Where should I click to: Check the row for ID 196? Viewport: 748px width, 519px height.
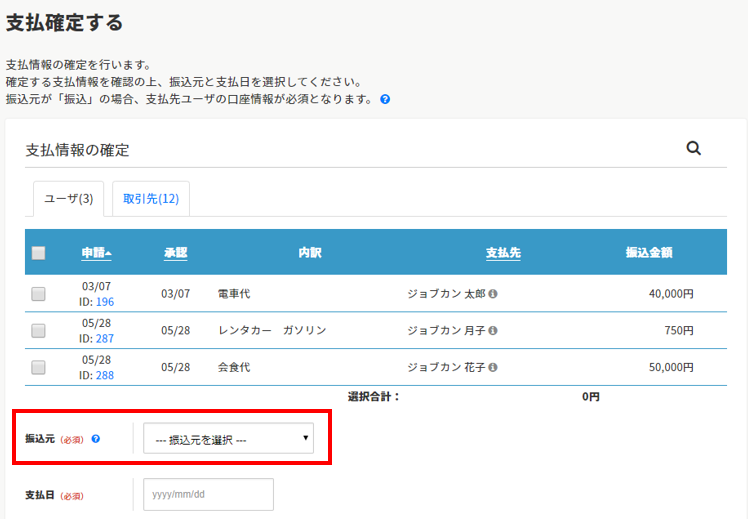click(x=39, y=294)
